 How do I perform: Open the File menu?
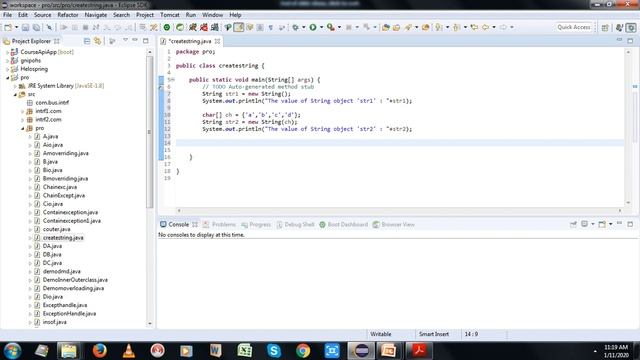point(7,15)
